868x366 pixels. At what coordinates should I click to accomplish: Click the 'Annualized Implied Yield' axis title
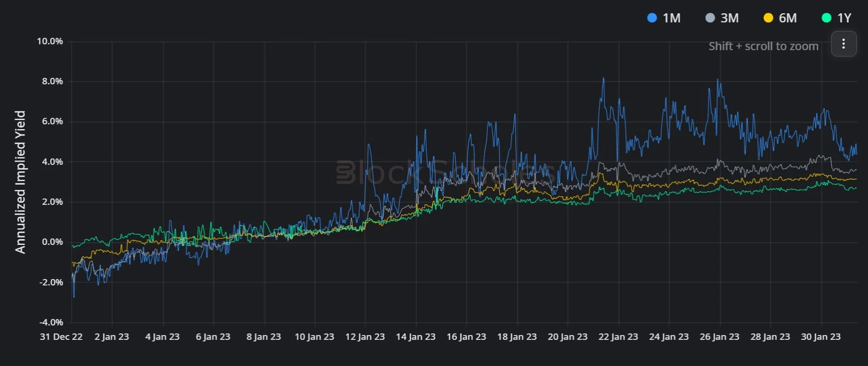(20, 182)
